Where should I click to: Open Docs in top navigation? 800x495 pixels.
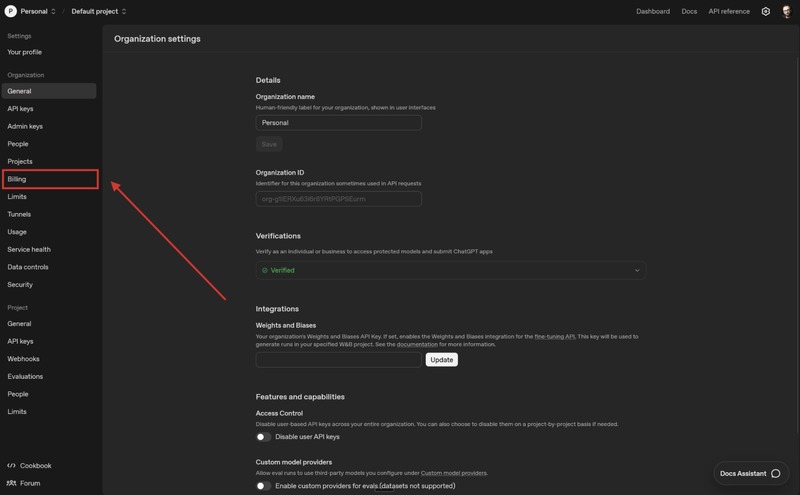click(x=689, y=11)
